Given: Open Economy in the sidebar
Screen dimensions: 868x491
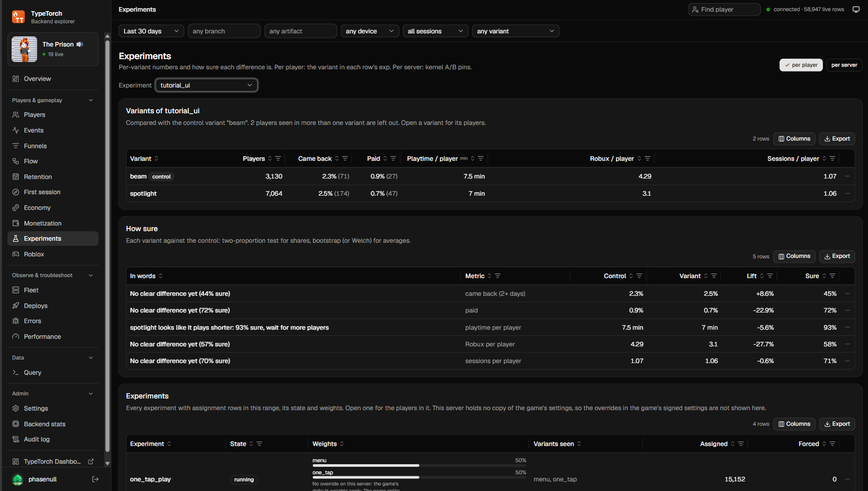Looking at the screenshot, I should tap(53, 208).
